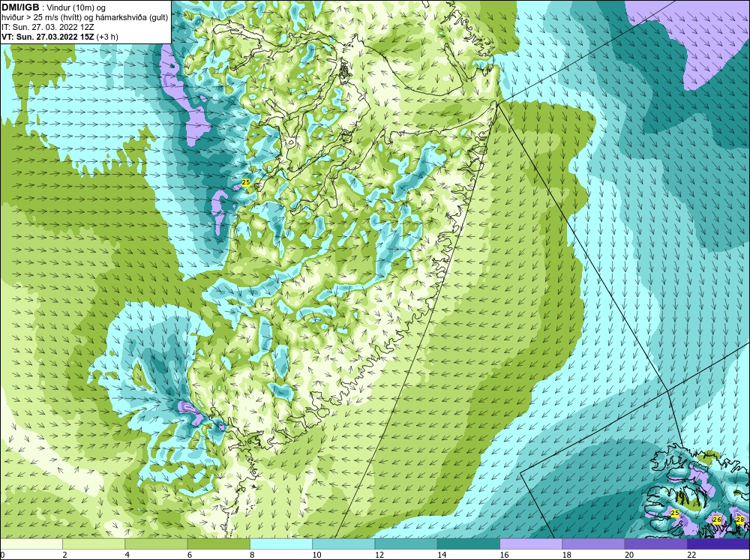Pick the 16–18 m/s lavender legend swatch
Image resolution: width=750 pixels, height=560 pixels.
coord(531,544)
